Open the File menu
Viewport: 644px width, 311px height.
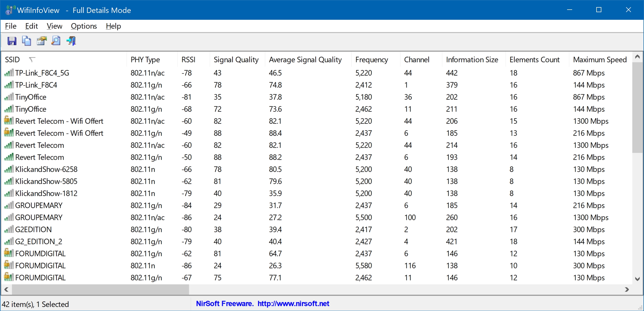pyautogui.click(x=11, y=26)
